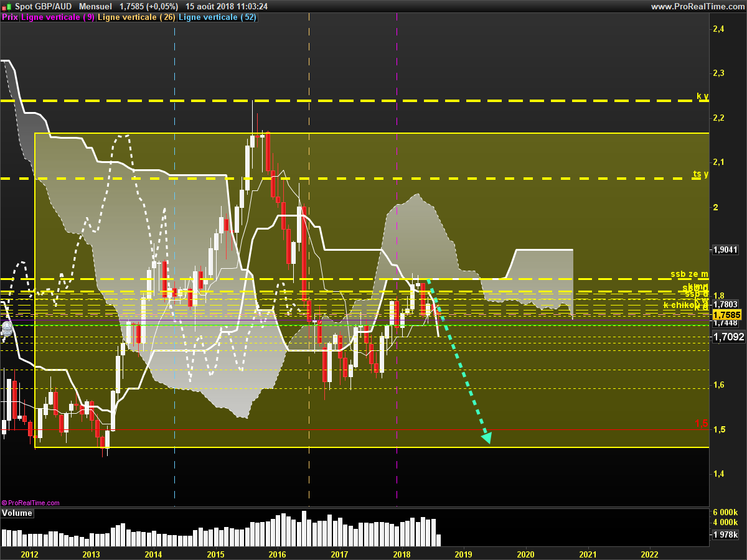
Task: Click the Volume panel label
Action: 17,513
